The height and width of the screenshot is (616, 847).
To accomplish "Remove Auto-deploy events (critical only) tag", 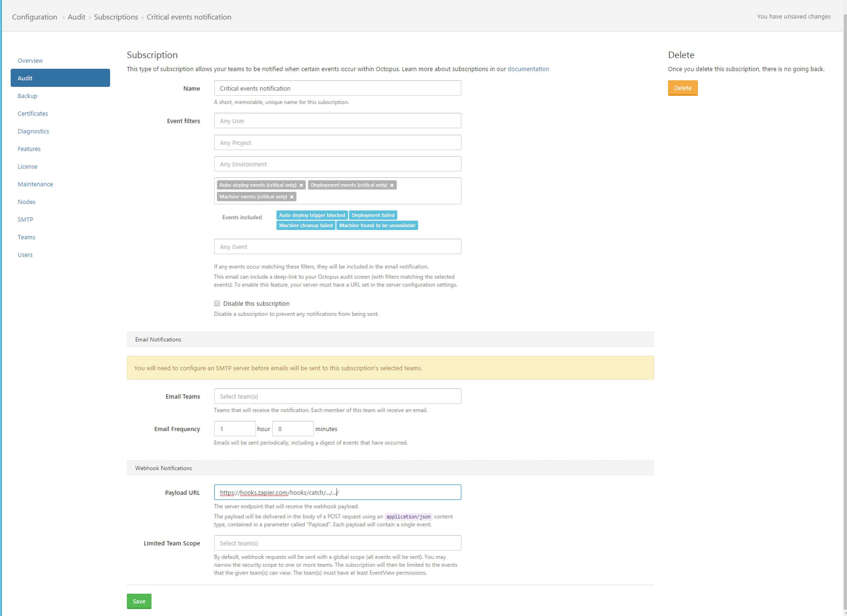I will (301, 185).
